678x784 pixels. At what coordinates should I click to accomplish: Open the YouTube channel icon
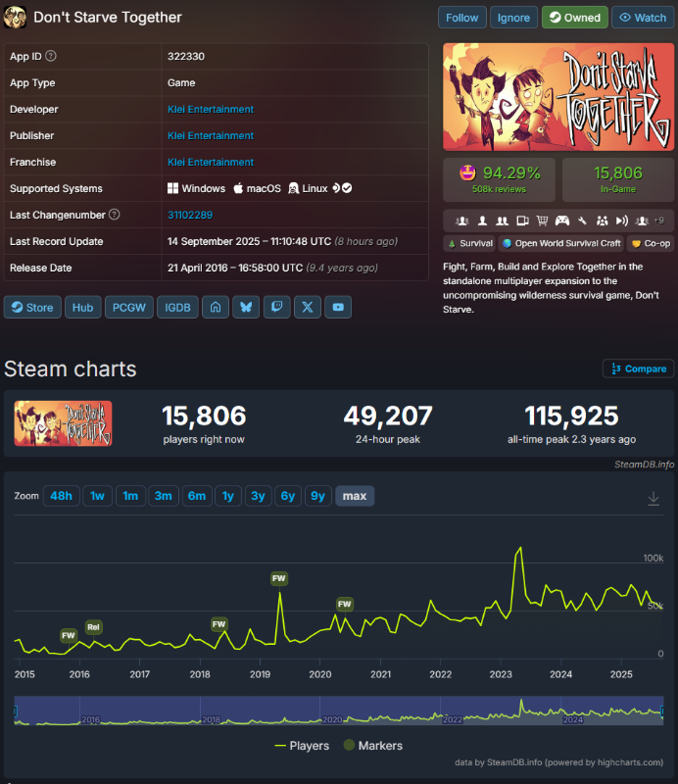pyautogui.click(x=338, y=307)
